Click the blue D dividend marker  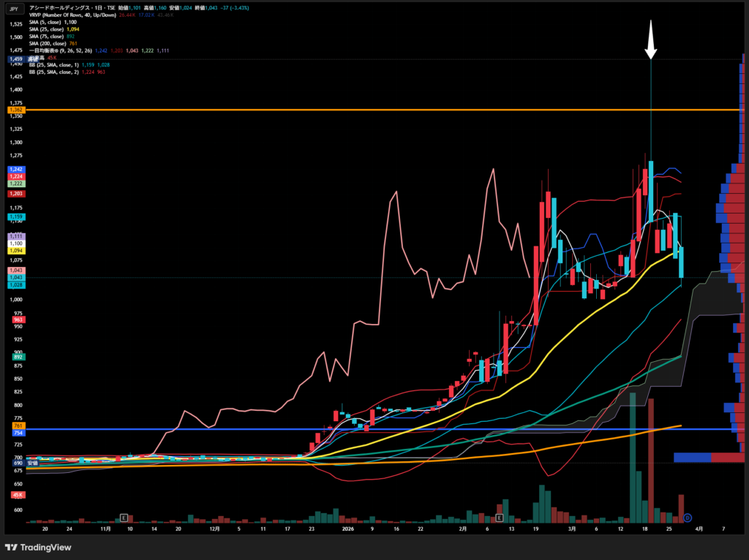tap(688, 518)
